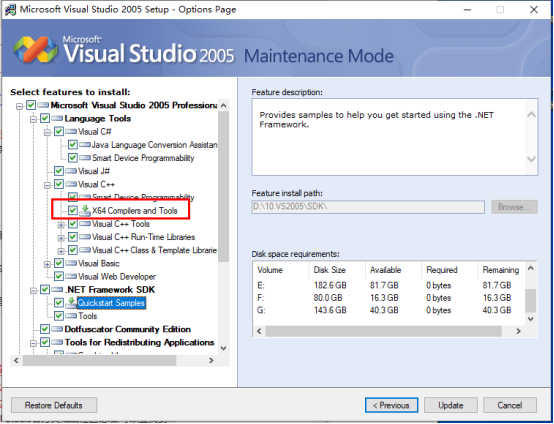Click the Feature install path field
The height and width of the screenshot is (424, 554).
(368, 207)
